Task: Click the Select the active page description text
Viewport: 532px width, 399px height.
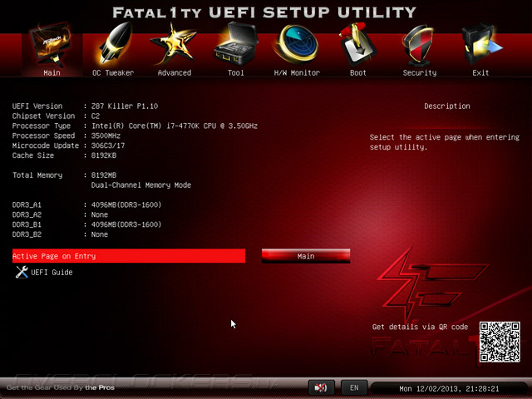Action: tap(445, 142)
